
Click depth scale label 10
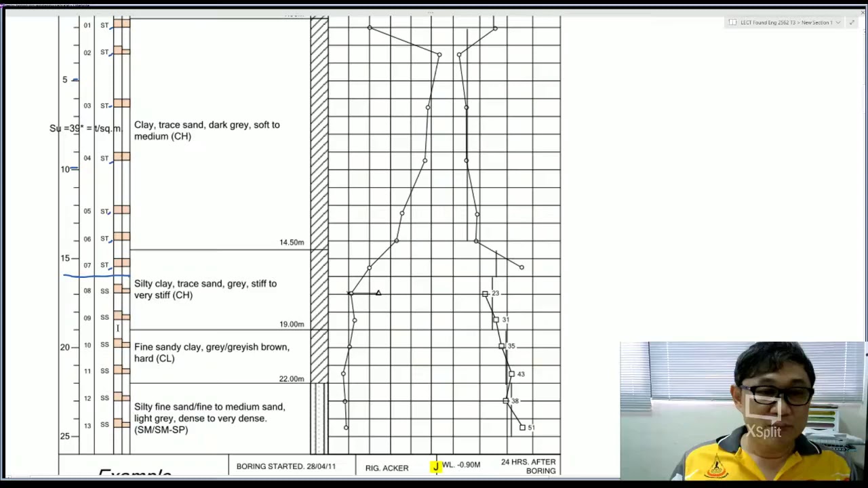click(65, 169)
